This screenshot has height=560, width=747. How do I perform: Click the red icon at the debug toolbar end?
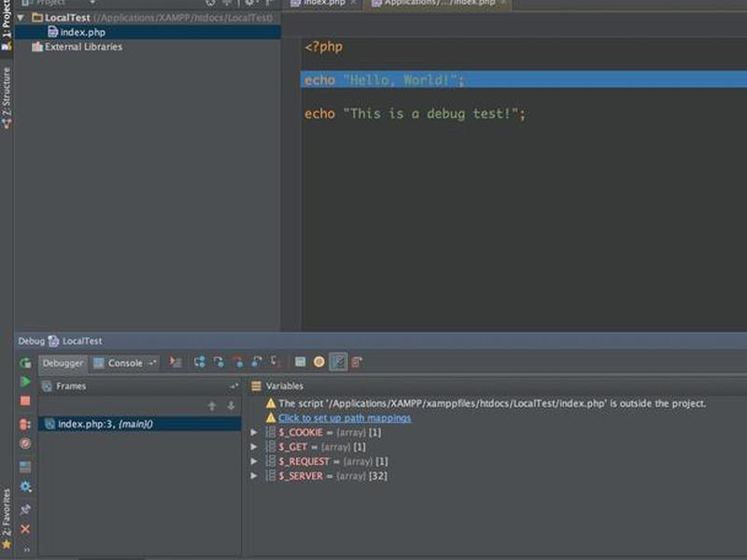click(x=357, y=362)
